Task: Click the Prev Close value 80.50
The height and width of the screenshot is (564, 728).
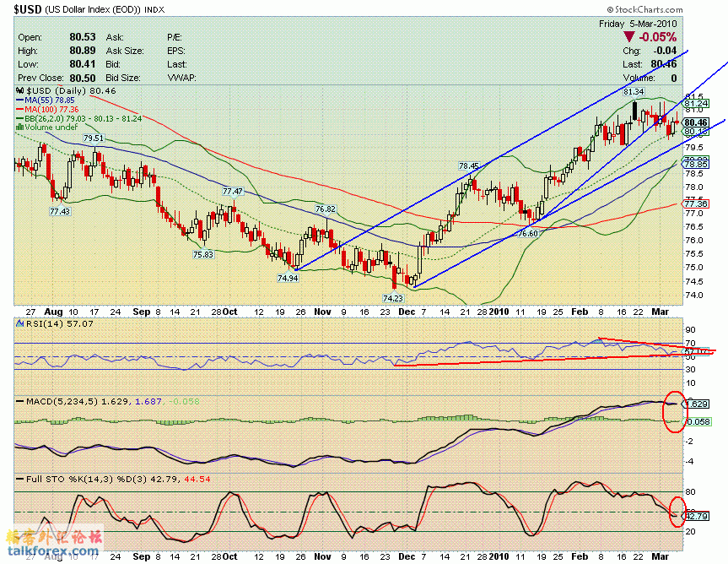Action: pos(83,78)
